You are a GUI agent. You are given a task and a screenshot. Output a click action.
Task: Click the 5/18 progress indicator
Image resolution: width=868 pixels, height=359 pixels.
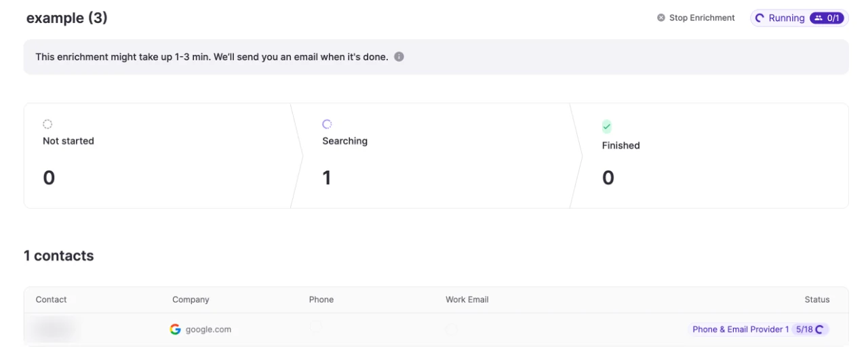(810, 329)
